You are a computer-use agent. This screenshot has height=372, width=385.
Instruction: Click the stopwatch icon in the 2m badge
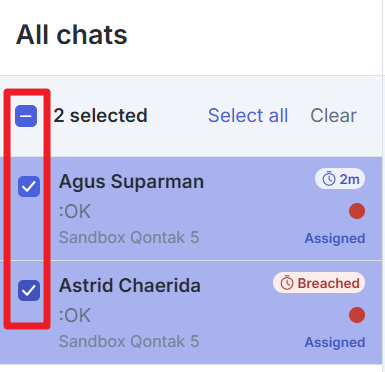(x=329, y=179)
